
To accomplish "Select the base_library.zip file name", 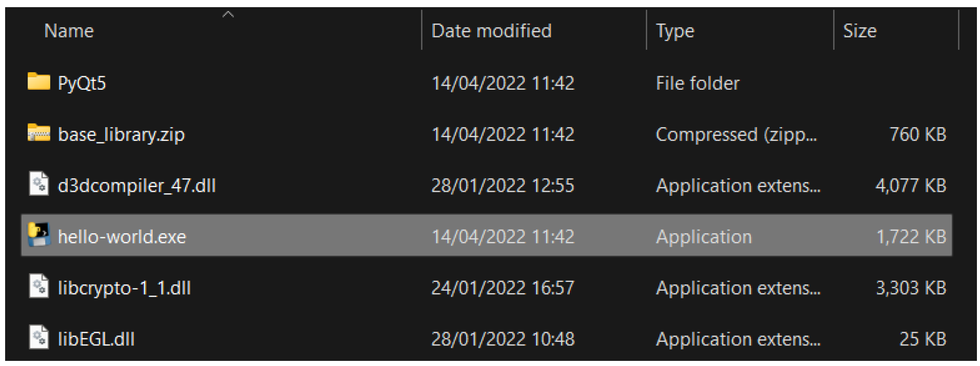I will tap(121, 134).
